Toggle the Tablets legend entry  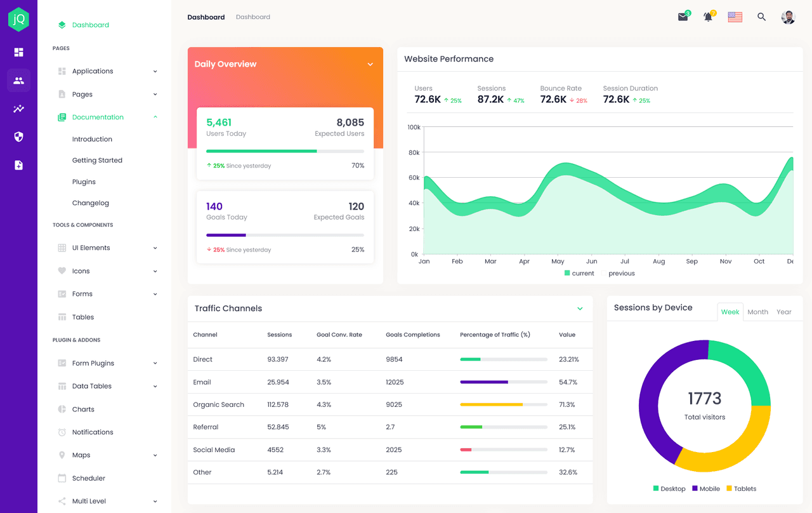742,488
